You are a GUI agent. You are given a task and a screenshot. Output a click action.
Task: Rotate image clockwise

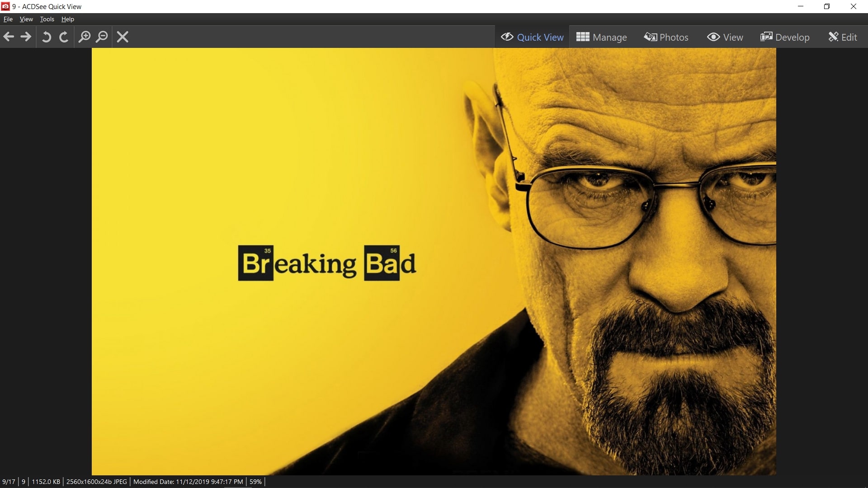tap(64, 37)
